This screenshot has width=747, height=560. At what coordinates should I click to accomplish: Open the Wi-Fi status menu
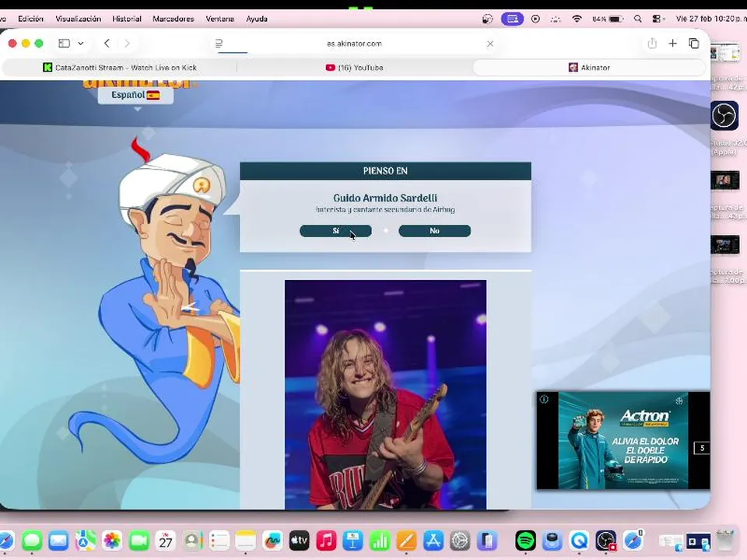[x=577, y=19]
